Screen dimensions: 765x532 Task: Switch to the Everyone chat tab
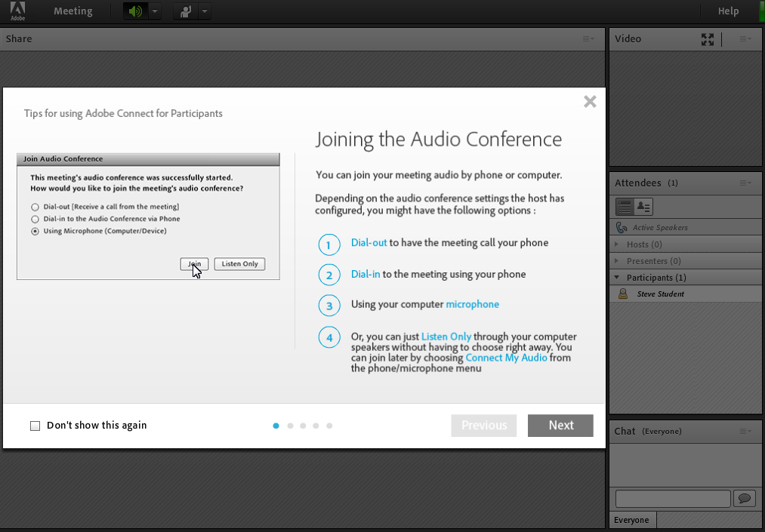tap(632, 519)
